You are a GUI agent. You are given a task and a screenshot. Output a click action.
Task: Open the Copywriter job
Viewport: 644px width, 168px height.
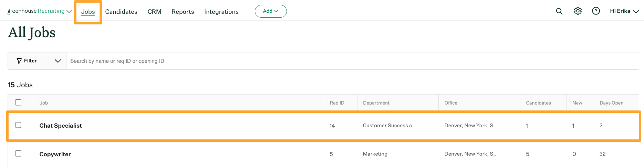55,154
